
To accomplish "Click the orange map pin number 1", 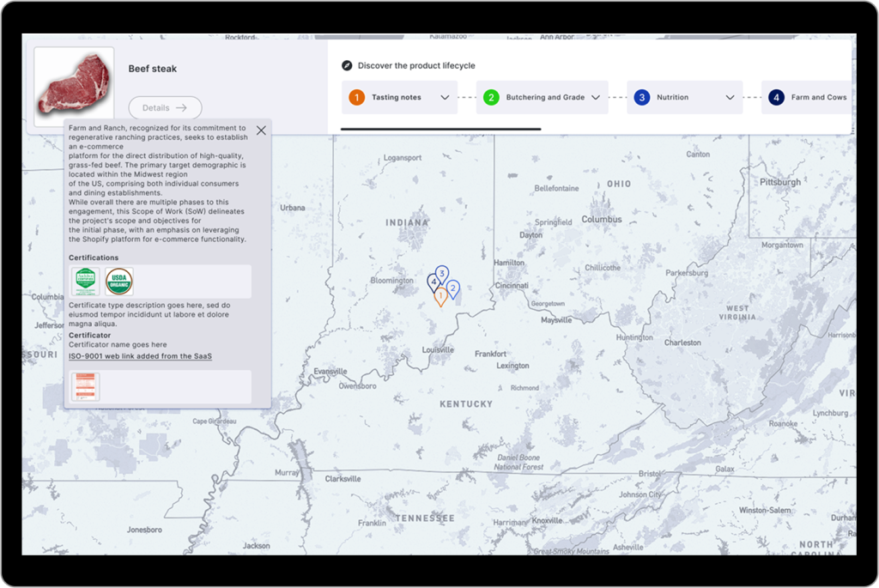I will (x=440, y=296).
